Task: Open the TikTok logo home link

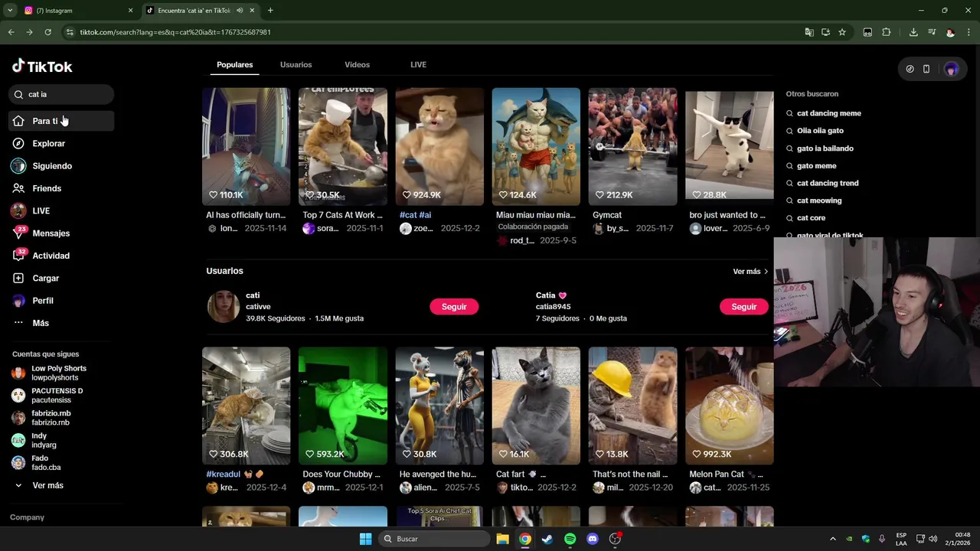Action: [42, 67]
